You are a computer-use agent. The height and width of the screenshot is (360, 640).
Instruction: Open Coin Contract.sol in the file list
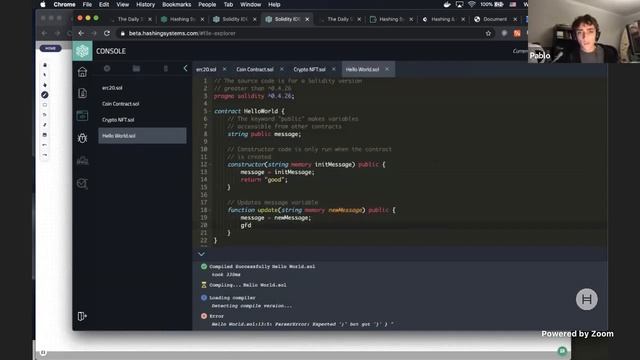pos(120,104)
